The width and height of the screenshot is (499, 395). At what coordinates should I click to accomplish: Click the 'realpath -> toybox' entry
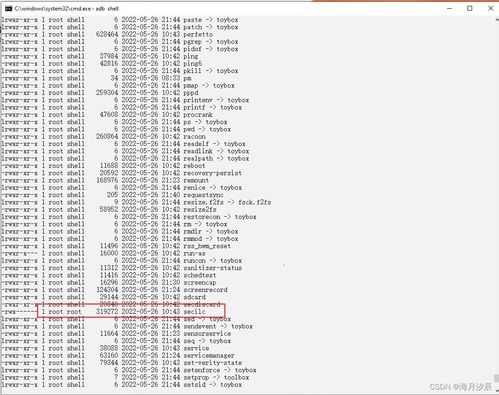click(x=216, y=159)
